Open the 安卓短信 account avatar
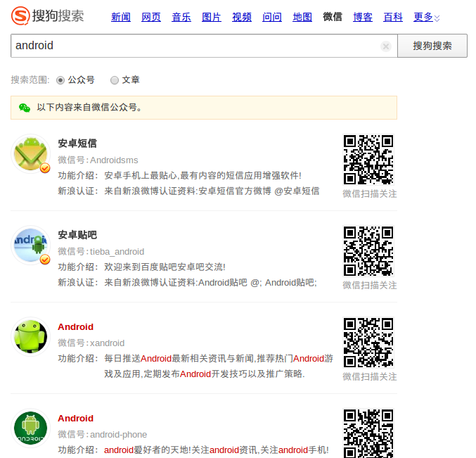This screenshot has height=458, width=476. point(31,154)
